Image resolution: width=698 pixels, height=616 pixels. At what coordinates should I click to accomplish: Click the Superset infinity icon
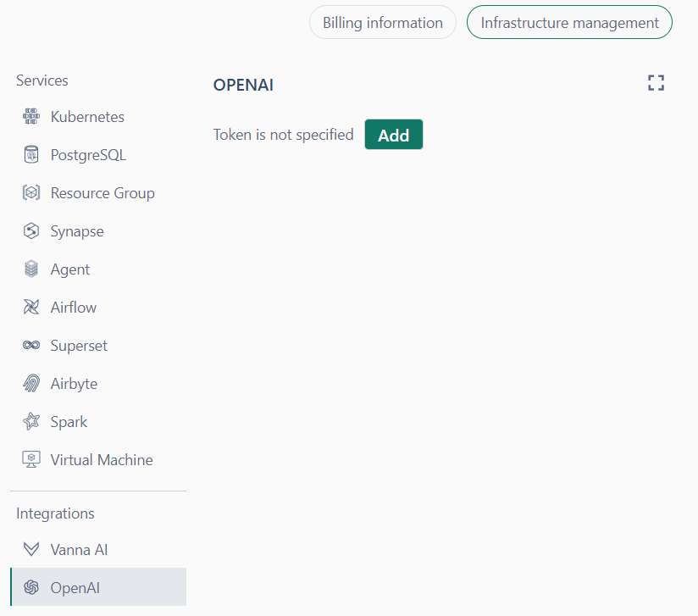coord(31,345)
